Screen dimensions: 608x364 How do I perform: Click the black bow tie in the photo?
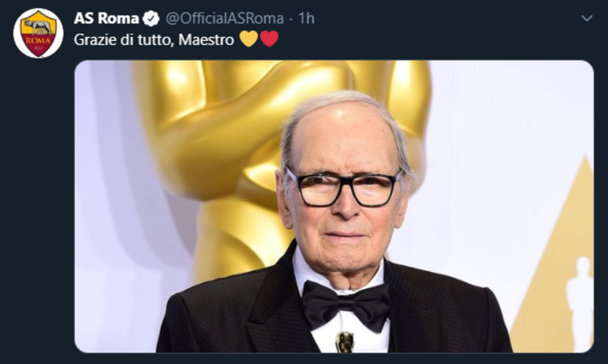[346, 304]
